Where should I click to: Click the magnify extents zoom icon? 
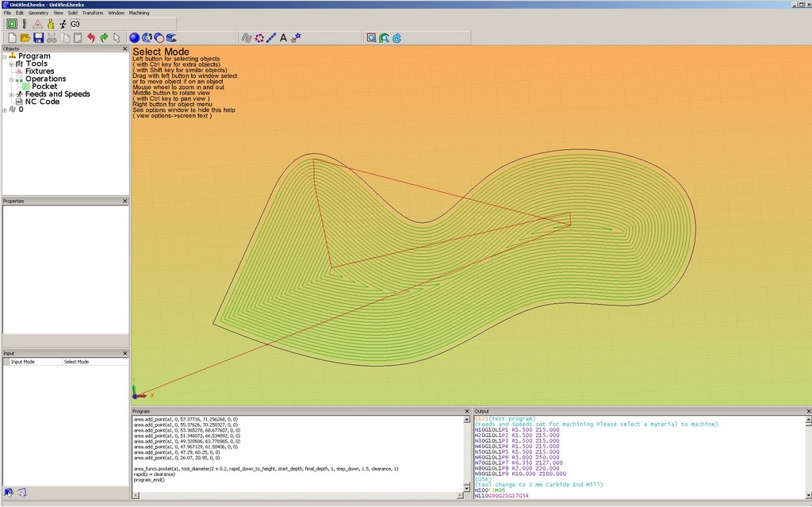click(x=371, y=37)
